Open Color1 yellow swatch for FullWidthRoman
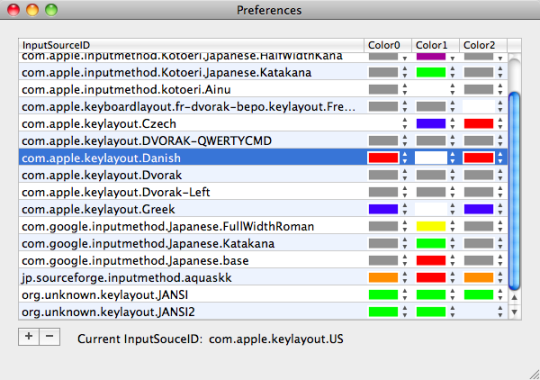The image size is (540, 380). pos(431,226)
